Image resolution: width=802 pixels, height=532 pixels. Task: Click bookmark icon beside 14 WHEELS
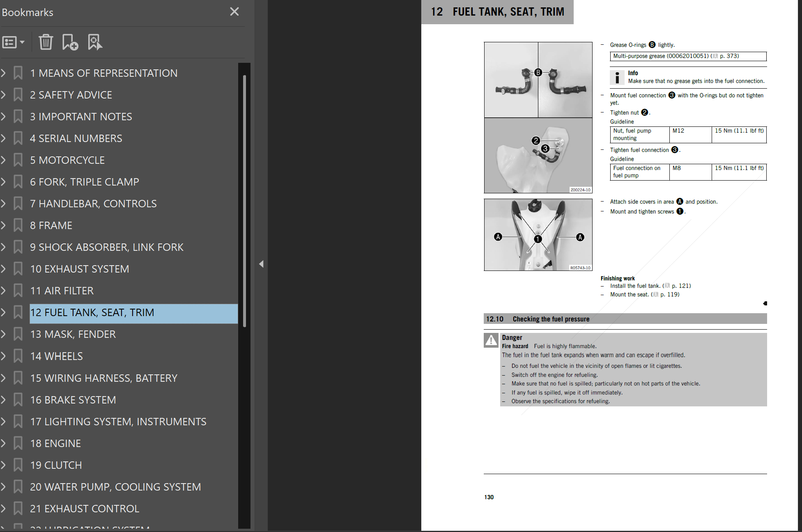coord(18,356)
